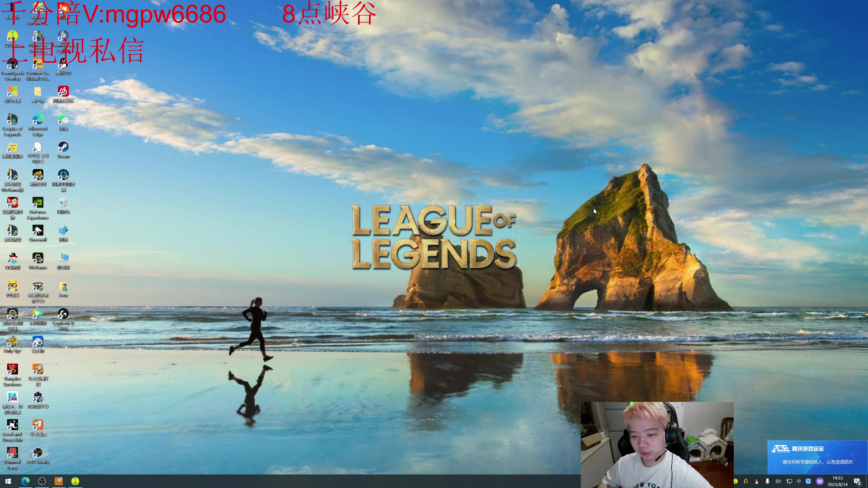Launch OBS Studio from the desktop
This screenshot has width=868, height=488.
point(38,453)
